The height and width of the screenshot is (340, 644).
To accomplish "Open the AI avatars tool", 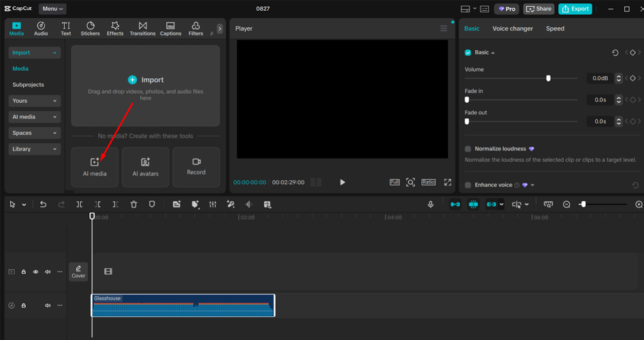I will pos(146,167).
